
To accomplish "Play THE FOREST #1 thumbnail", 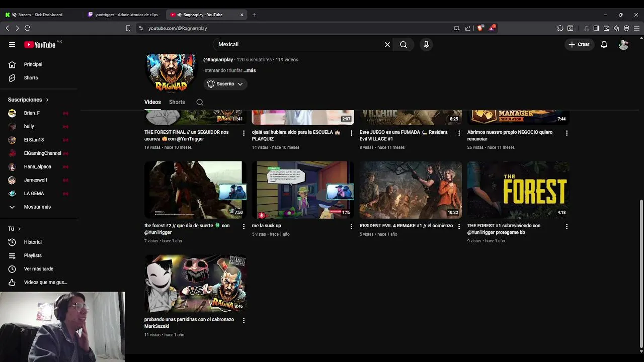I will point(518,190).
